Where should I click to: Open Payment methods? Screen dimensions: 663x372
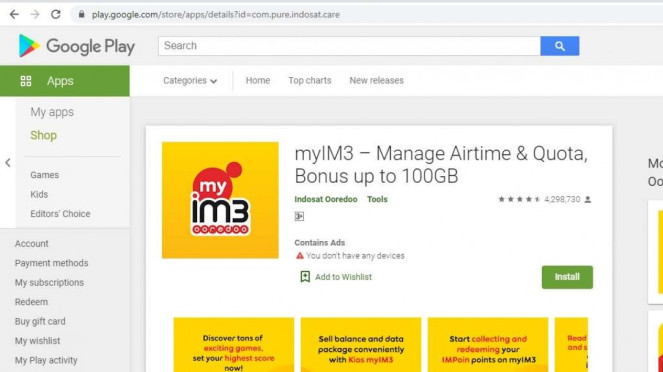[x=52, y=263]
